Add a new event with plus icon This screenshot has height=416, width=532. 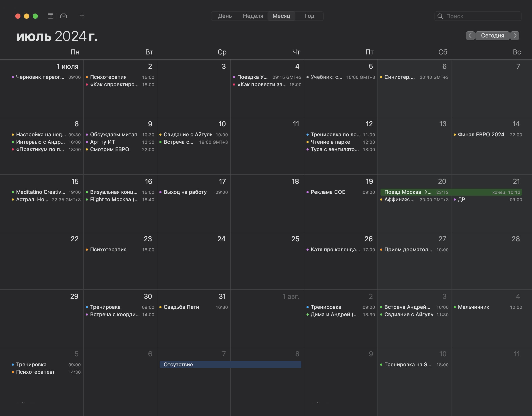pos(82,16)
